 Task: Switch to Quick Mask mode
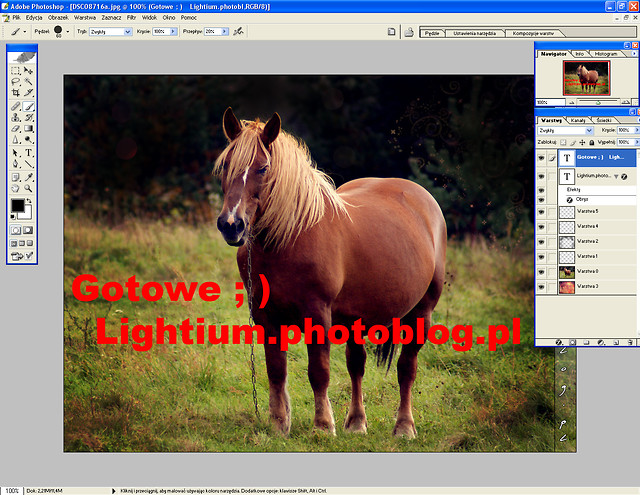tap(28, 230)
